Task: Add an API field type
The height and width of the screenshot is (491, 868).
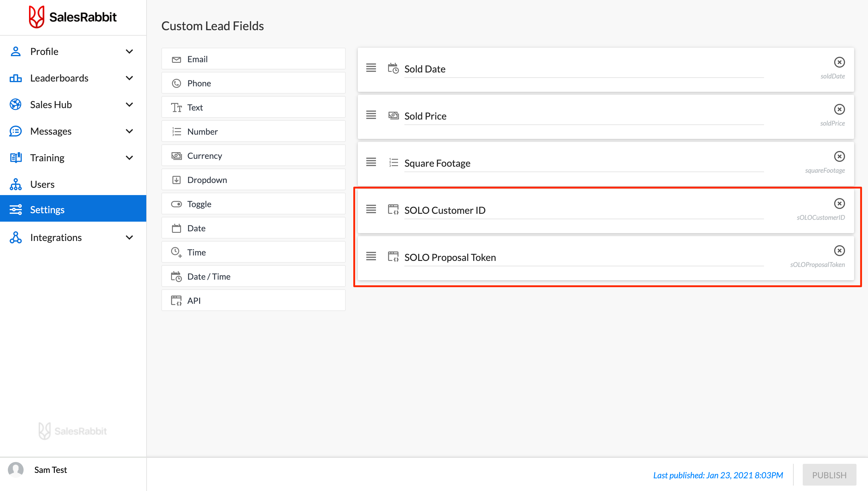Action: click(x=254, y=300)
